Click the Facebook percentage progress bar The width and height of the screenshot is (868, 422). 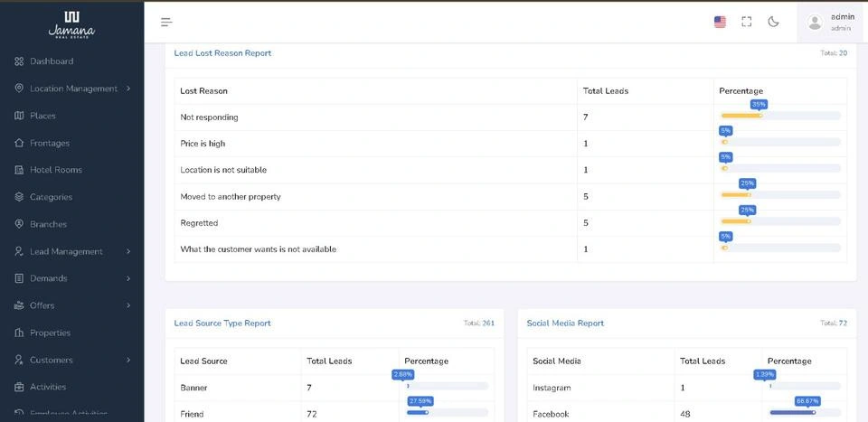click(805, 412)
